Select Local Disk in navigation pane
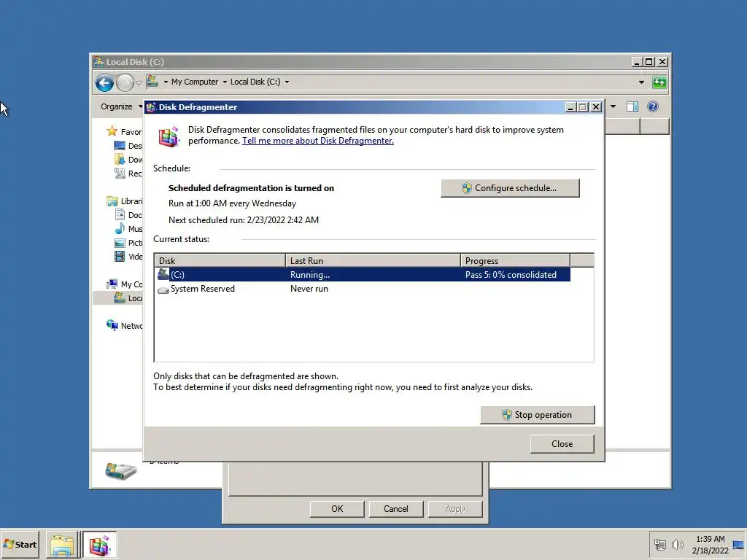Screen dimensions: 747x560 [128, 298]
